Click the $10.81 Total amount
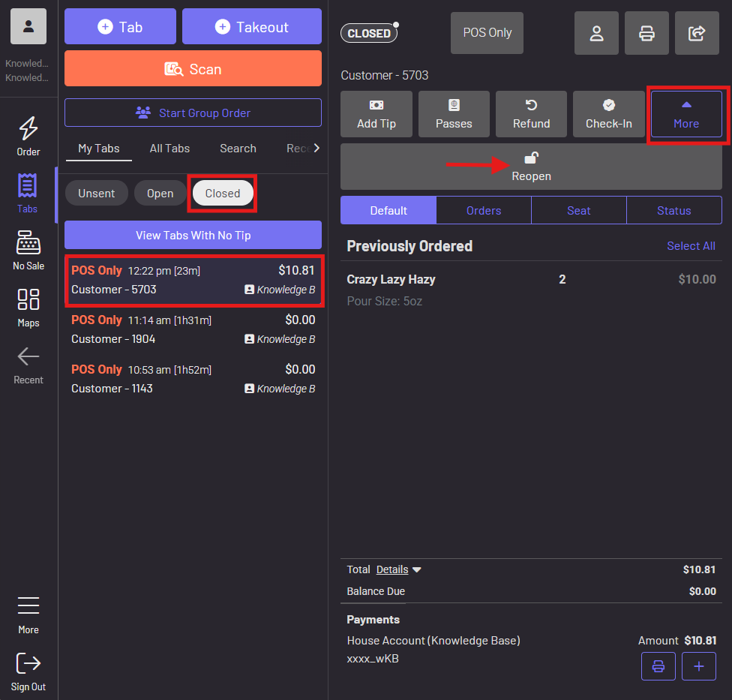The height and width of the screenshot is (700, 732). (699, 569)
